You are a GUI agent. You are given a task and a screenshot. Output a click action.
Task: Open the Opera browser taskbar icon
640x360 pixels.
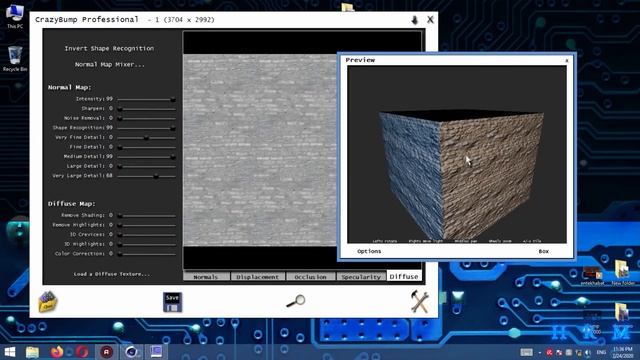82,351
